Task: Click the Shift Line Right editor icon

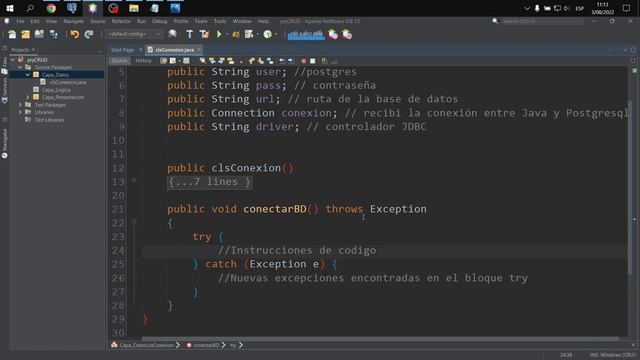Action: (291, 61)
